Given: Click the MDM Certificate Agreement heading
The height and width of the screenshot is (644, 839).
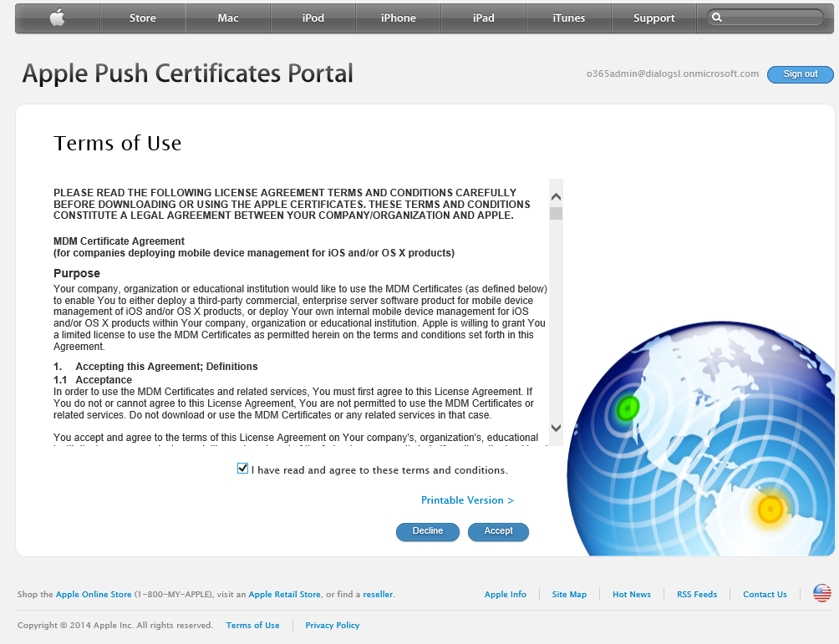Looking at the screenshot, I should [119, 241].
